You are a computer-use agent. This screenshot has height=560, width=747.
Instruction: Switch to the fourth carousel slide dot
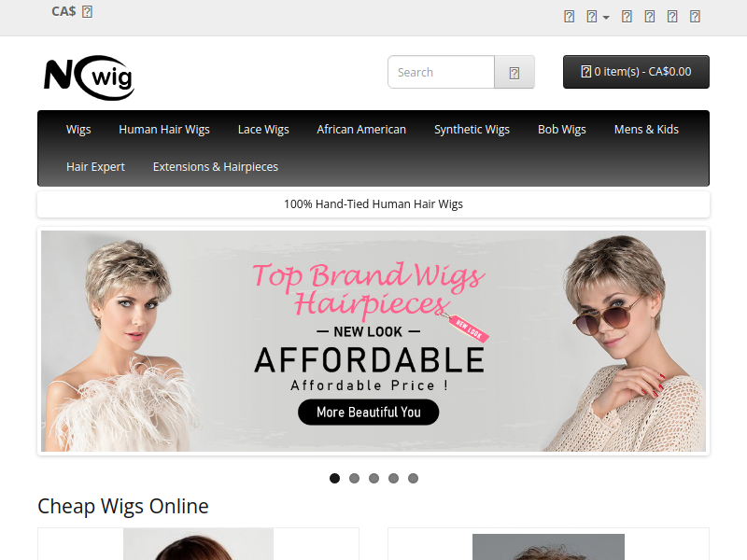point(393,478)
